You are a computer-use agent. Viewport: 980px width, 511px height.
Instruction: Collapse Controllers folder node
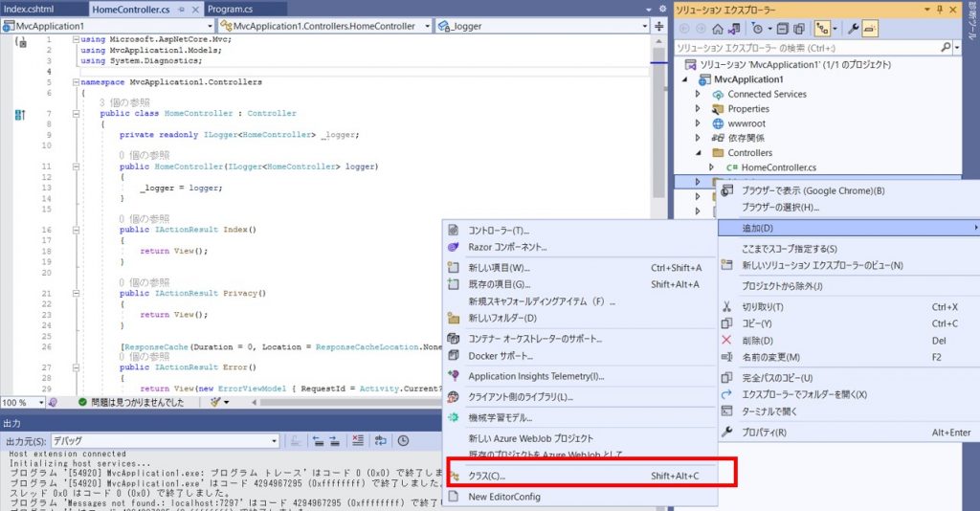tap(698, 153)
